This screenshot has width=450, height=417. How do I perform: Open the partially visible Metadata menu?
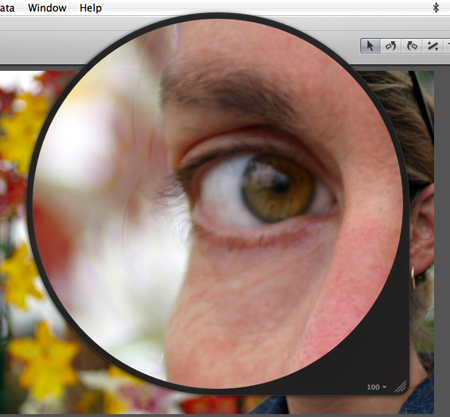pyautogui.click(x=7, y=8)
